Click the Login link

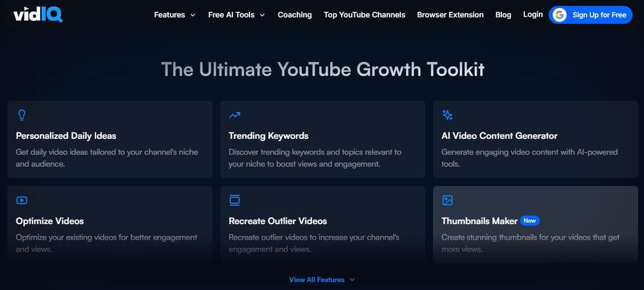[x=533, y=14]
